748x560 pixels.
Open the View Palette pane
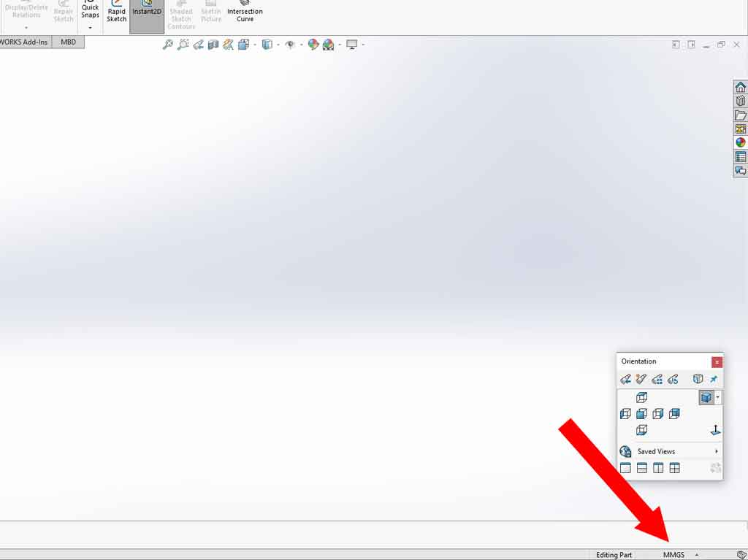coord(741,129)
